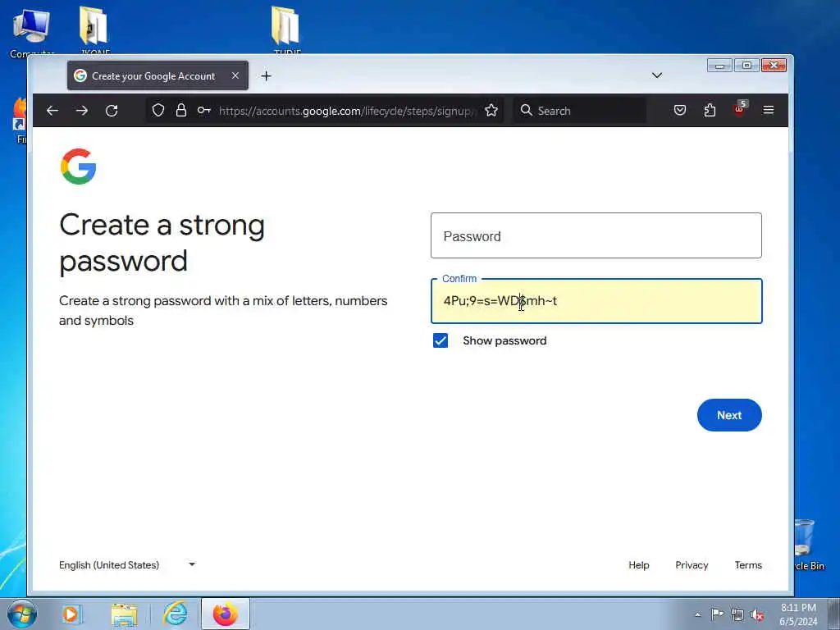Open the Help link

[638, 565]
